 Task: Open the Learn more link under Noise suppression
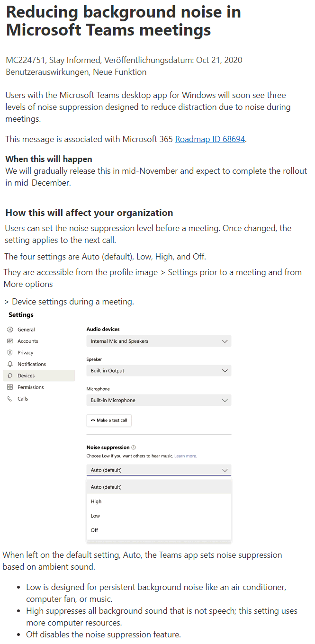pos(185,456)
